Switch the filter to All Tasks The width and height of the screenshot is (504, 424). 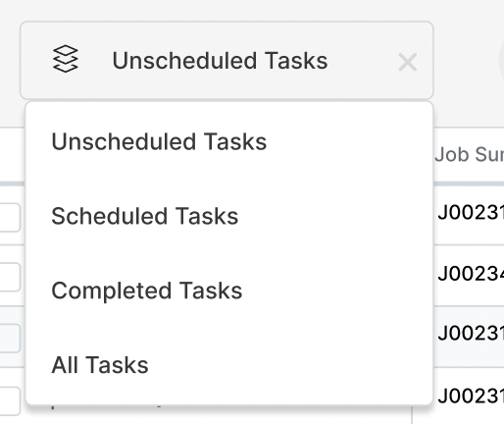pyautogui.click(x=229, y=365)
